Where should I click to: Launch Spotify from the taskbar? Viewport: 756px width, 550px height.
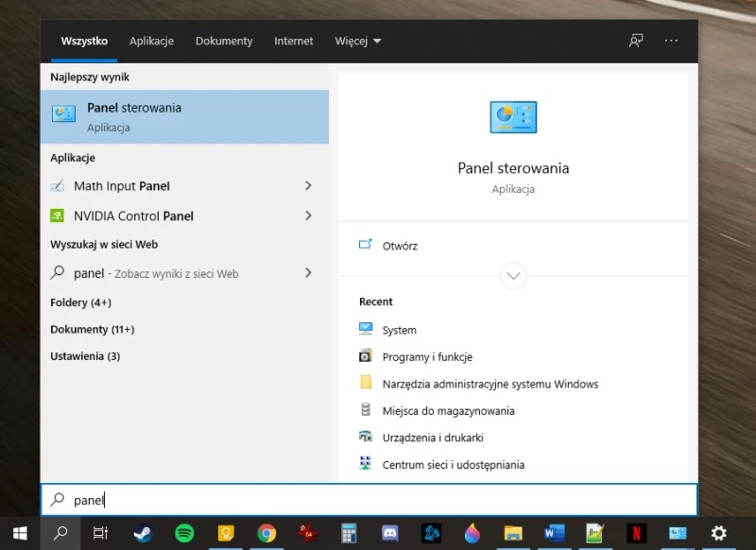[184, 533]
